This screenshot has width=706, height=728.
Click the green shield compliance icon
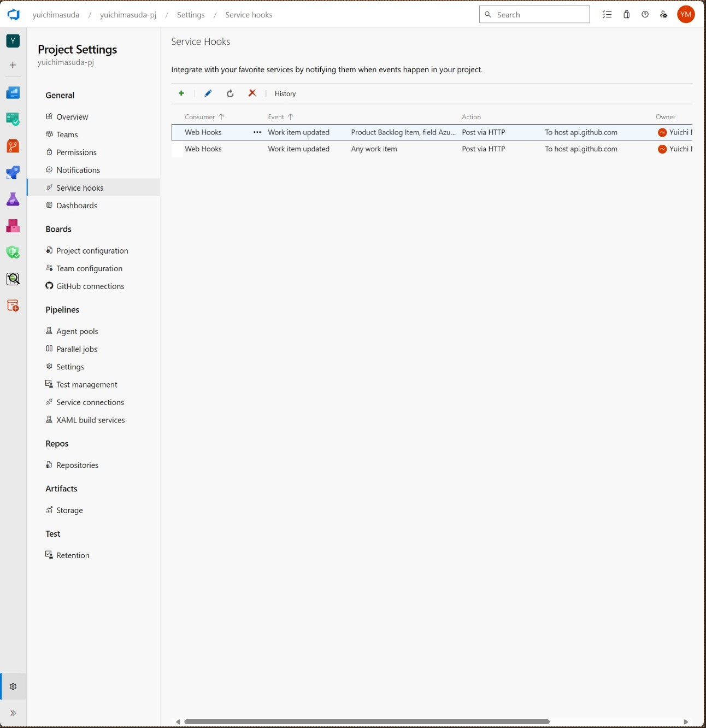tap(13, 252)
